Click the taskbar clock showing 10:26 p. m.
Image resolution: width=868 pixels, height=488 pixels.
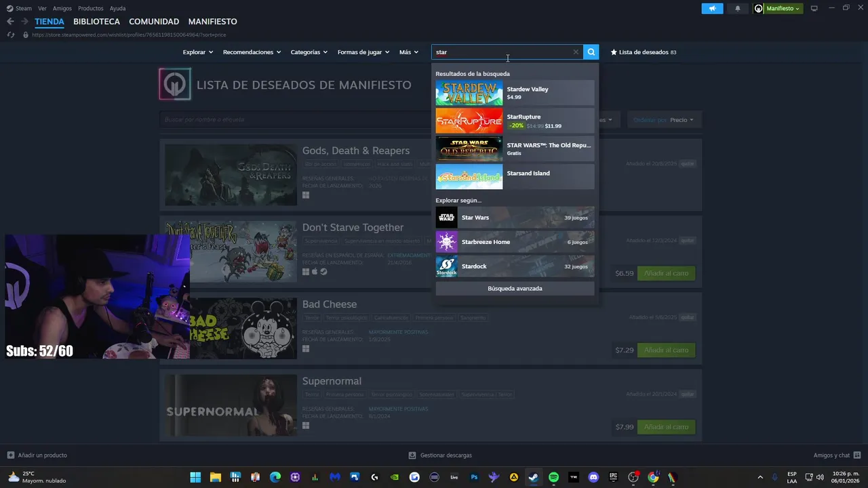(x=846, y=477)
